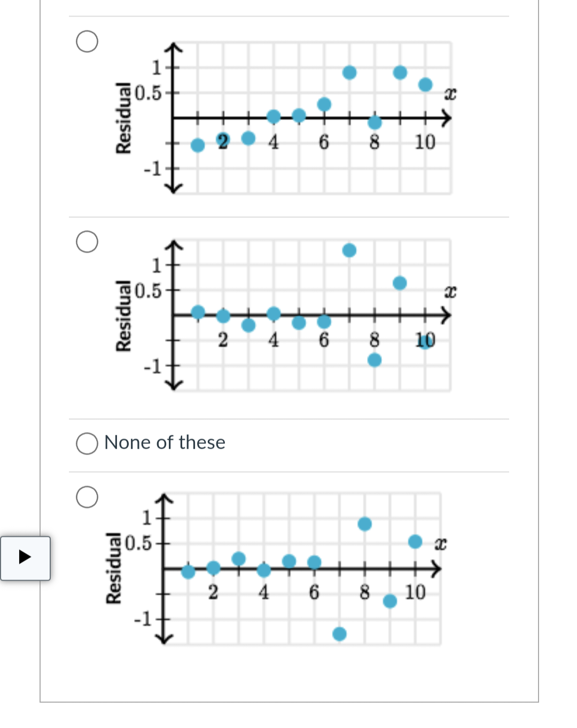Viewport: 577px width, 728px height.
Task: Click the 10 tick label on the middle plot
Action: tap(426, 339)
